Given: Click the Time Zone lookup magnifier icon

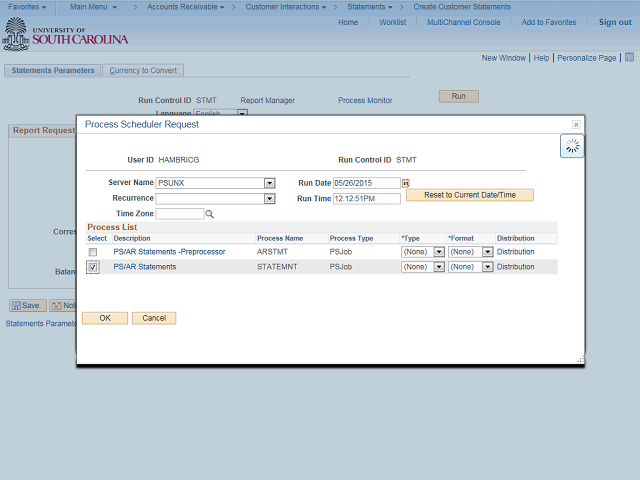Looking at the screenshot, I should tap(209, 214).
